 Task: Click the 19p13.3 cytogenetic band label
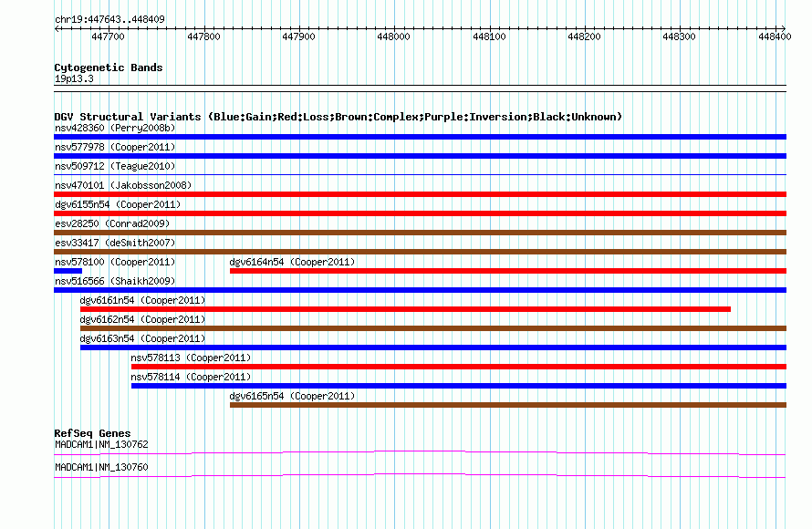point(74,78)
